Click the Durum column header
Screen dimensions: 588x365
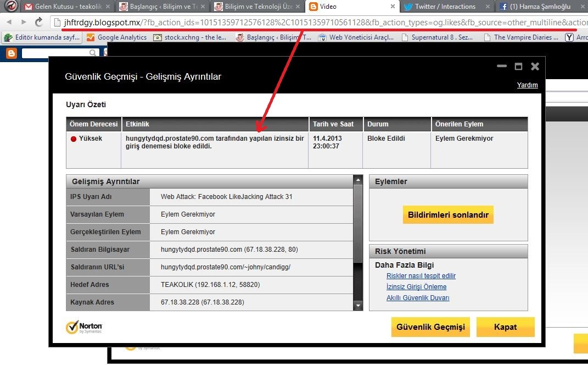397,124
